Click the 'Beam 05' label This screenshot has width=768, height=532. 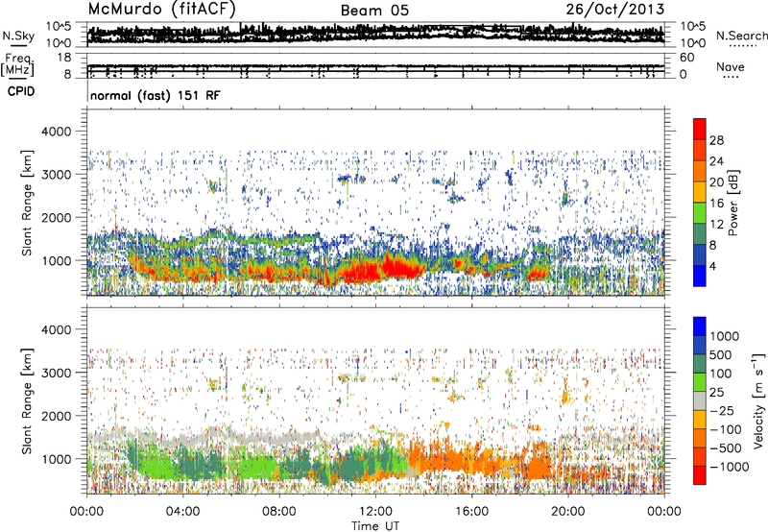click(x=374, y=11)
